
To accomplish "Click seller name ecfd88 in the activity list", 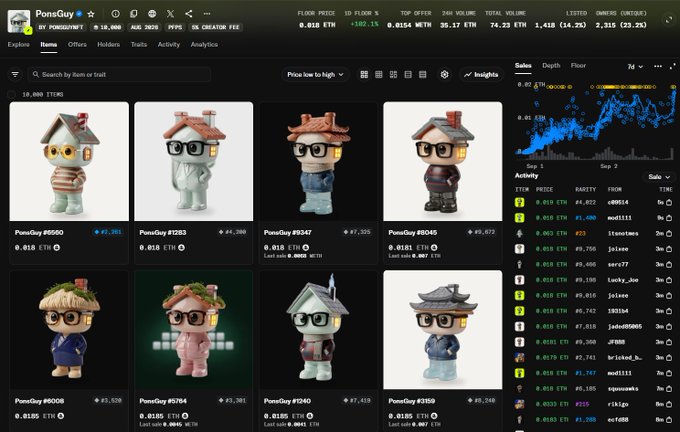I will coord(618,419).
